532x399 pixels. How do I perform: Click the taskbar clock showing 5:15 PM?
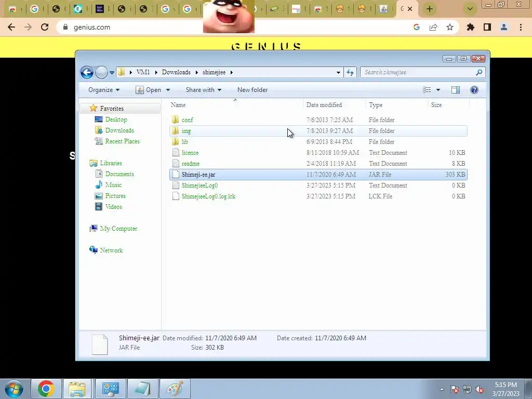pos(506,389)
